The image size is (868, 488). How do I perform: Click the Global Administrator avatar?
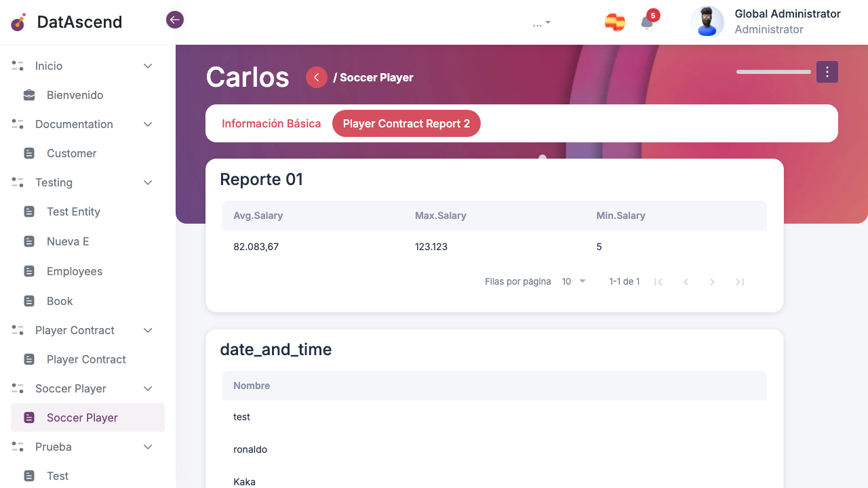click(x=707, y=22)
